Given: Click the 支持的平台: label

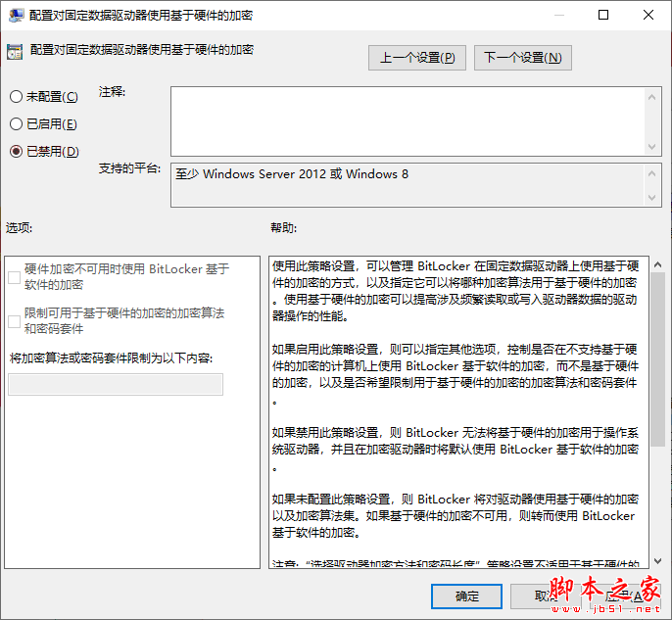Looking at the screenshot, I should 130,168.
